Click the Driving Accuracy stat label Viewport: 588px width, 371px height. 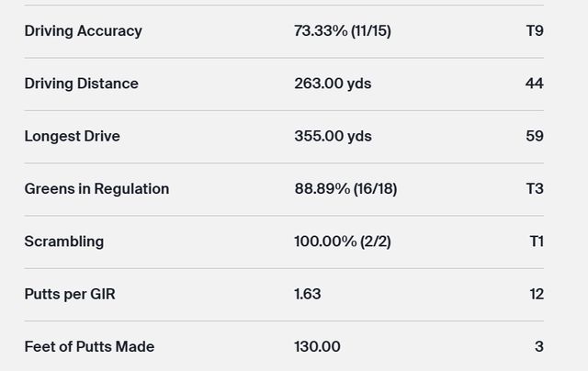(83, 30)
